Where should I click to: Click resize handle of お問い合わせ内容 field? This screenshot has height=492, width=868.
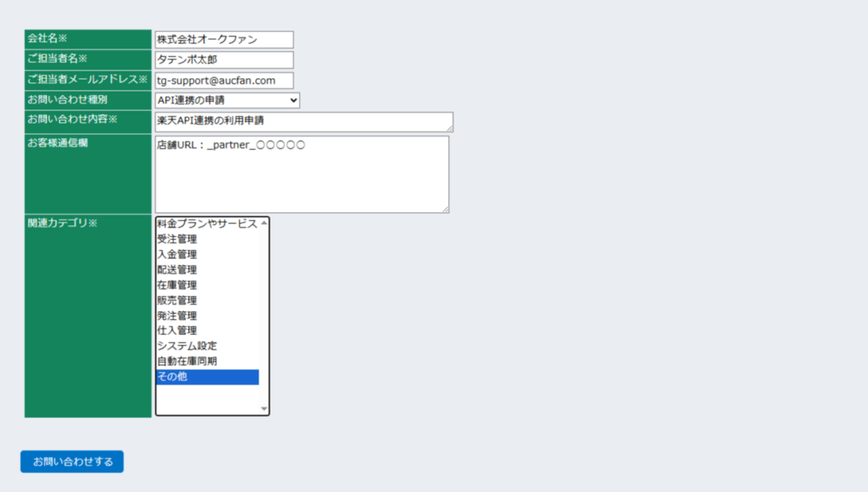(449, 129)
